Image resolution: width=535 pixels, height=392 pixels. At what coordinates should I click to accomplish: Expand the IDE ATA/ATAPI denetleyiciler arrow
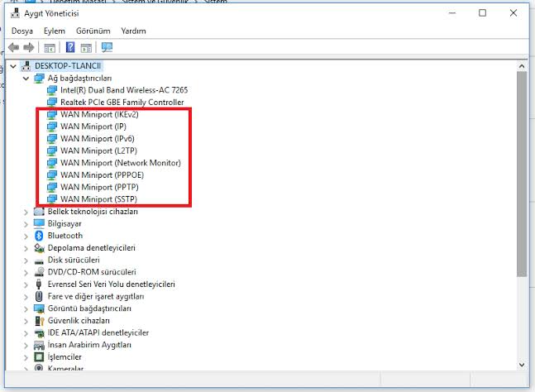pyautogui.click(x=26, y=333)
